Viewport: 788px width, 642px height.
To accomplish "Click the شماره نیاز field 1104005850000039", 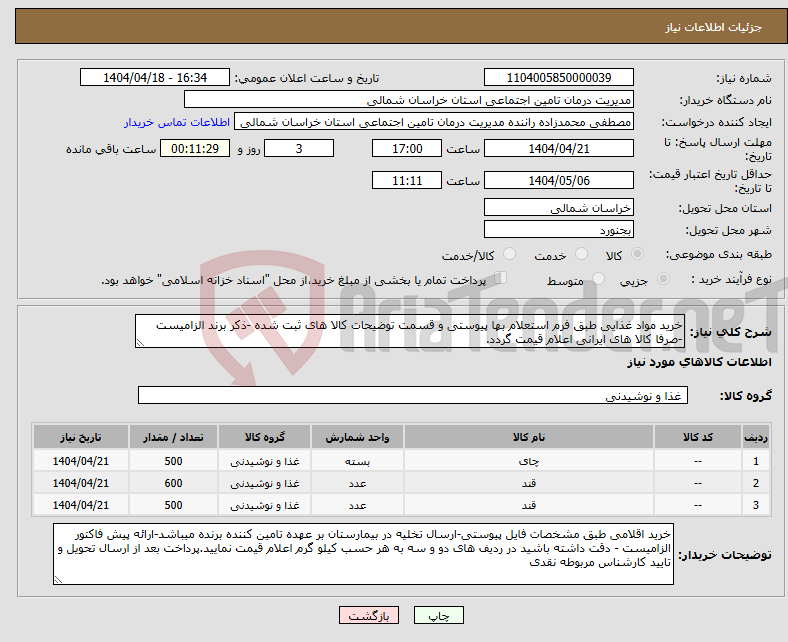I will [x=559, y=77].
